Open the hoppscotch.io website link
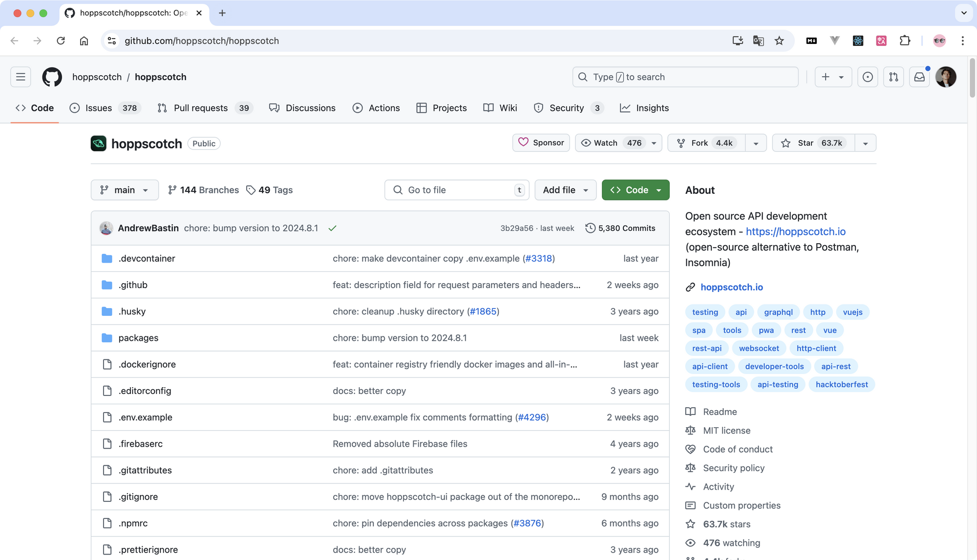Image resolution: width=977 pixels, height=560 pixels. click(731, 287)
